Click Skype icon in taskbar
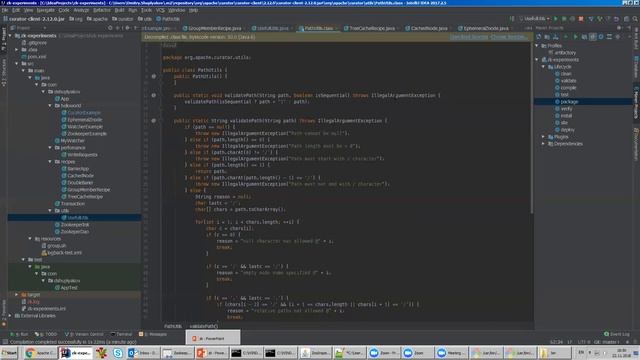The image size is (640, 360). 118,353
